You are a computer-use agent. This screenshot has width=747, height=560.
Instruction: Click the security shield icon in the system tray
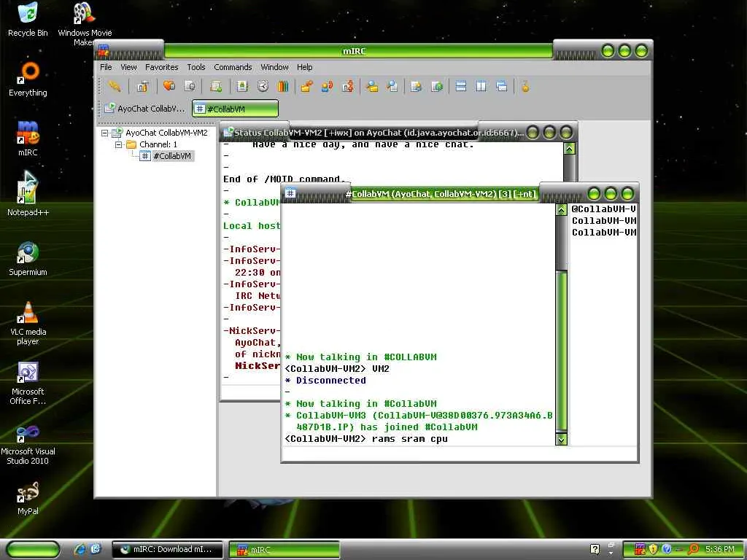point(653,549)
